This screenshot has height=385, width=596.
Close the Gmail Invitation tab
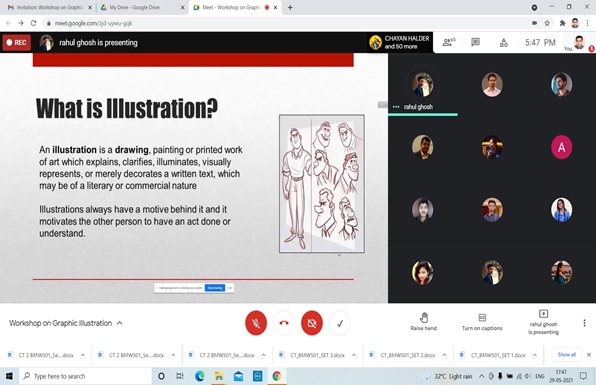90,8
